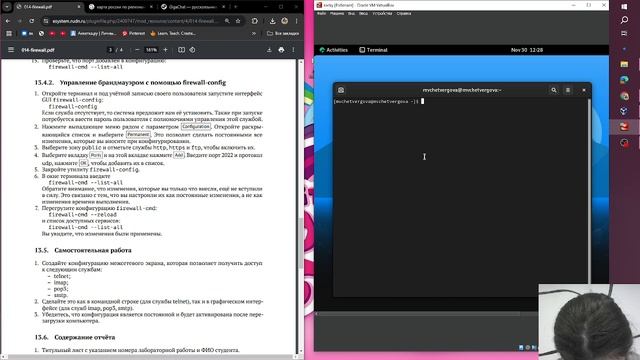Open the apps grid in the bookmarks bar

click(9, 33)
